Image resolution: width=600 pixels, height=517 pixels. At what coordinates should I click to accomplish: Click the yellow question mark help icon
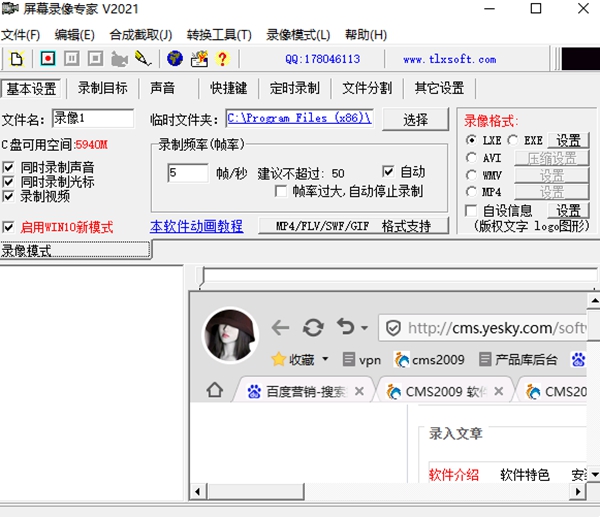[222, 59]
